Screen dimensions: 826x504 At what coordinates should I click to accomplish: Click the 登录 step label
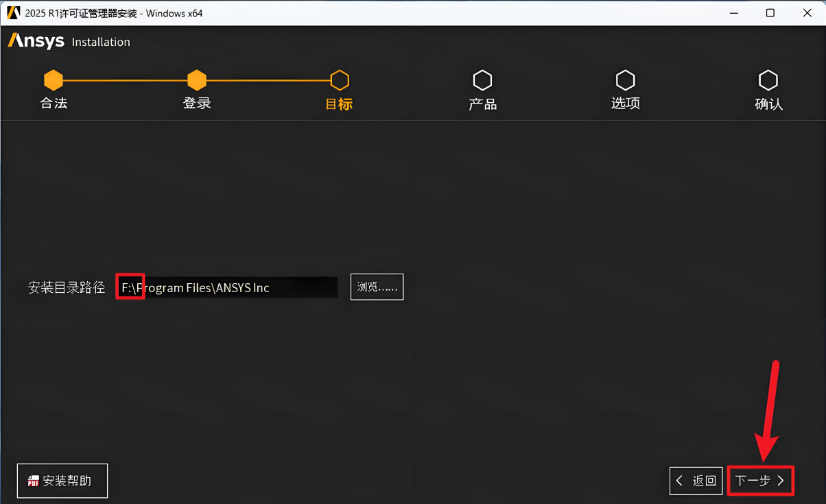(x=197, y=104)
